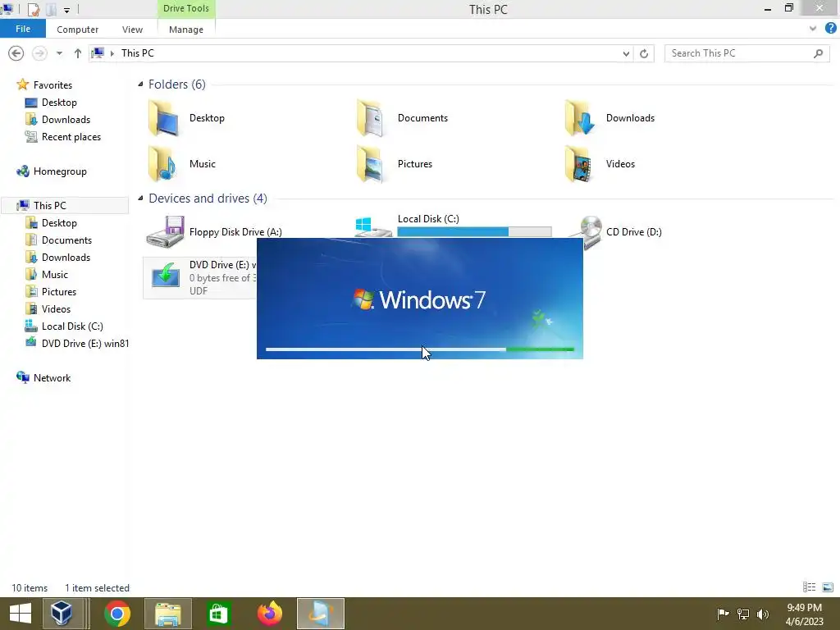
Task: Open Customize Quick Access Toolbar dropdown
Action: pyautogui.click(x=66, y=10)
